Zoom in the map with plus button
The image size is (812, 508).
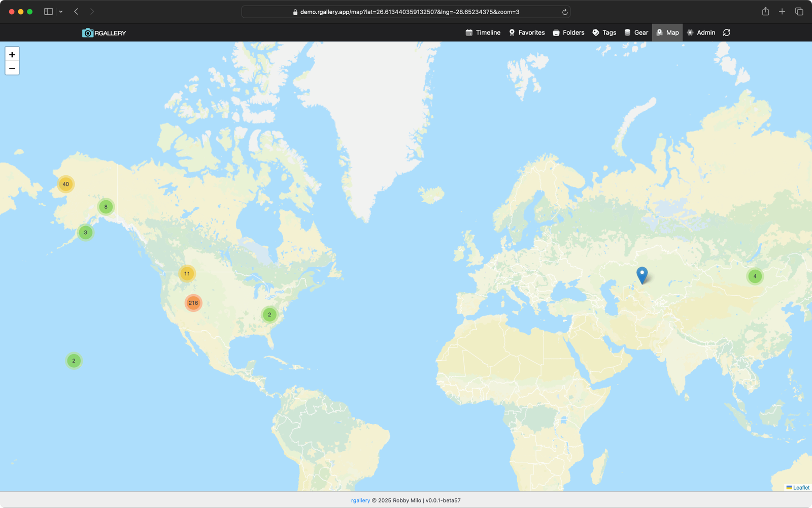coord(12,55)
